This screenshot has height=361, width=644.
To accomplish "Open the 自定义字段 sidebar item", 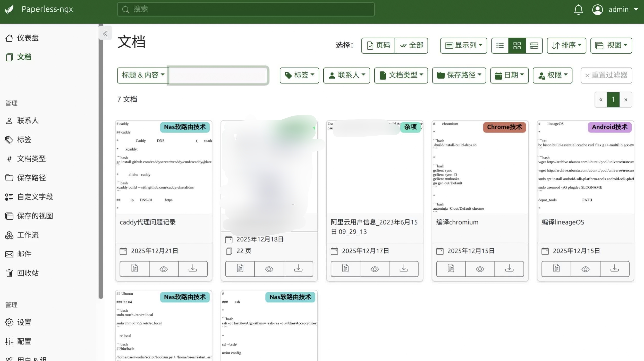I will coord(35,197).
